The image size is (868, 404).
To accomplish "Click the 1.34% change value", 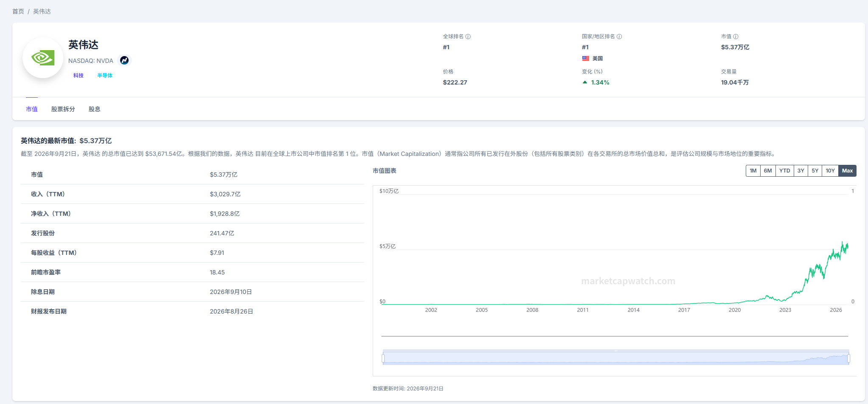I will coord(600,82).
